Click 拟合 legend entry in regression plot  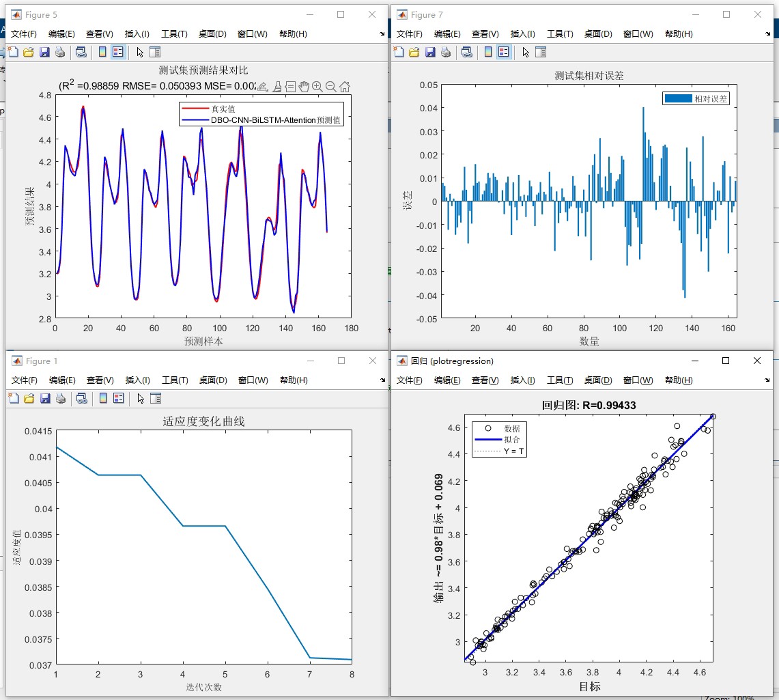(x=512, y=440)
